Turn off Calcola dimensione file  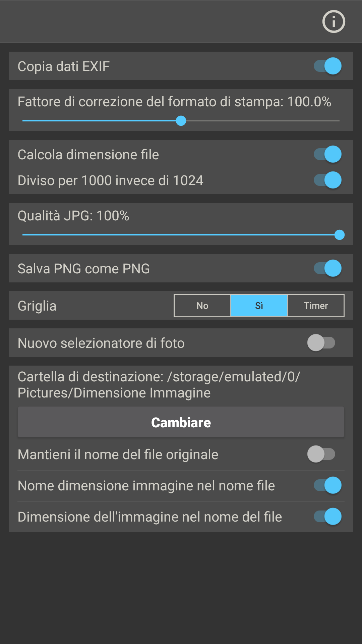pyautogui.click(x=327, y=154)
